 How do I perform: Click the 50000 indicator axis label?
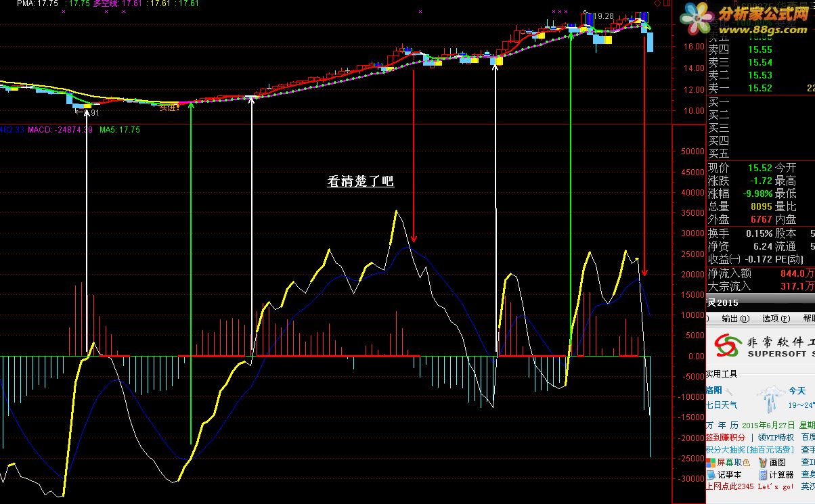(x=692, y=152)
